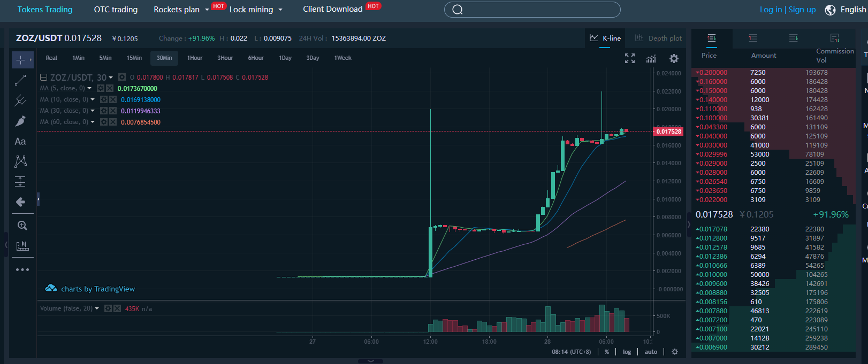Image resolution: width=868 pixels, height=364 pixels.
Task: Open chart settings gear icon
Action: coord(674,58)
